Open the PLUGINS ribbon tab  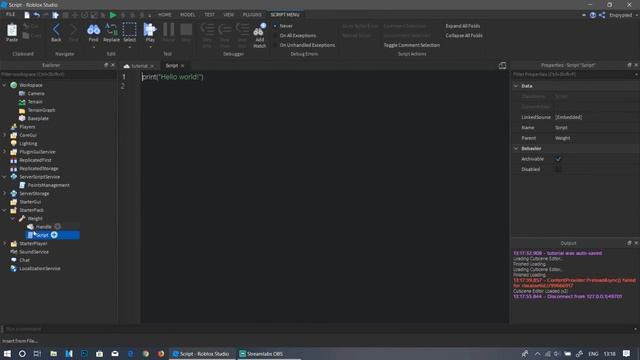tap(252, 15)
